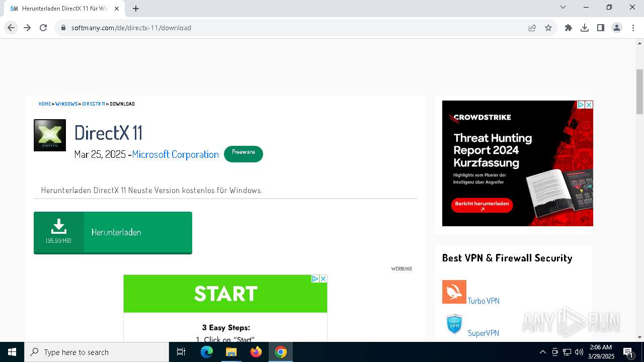Open a new tab with the plus button
644x362 pixels.
pyautogui.click(x=136, y=9)
